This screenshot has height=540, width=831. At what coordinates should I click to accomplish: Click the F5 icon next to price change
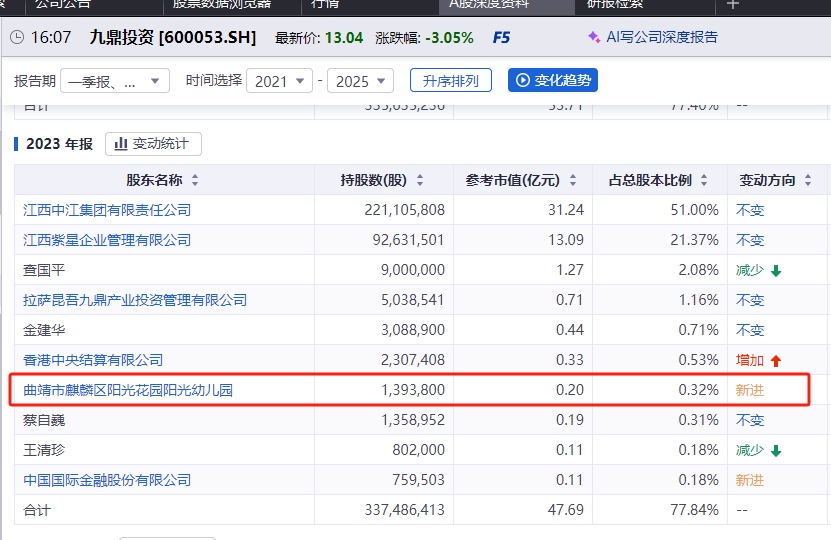pos(502,38)
